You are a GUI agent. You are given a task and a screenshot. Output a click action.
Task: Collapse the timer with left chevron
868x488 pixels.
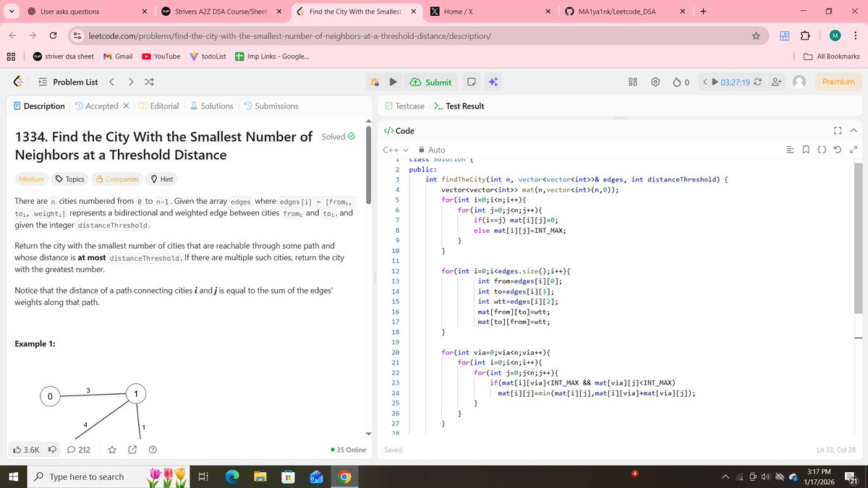pyautogui.click(x=705, y=82)
